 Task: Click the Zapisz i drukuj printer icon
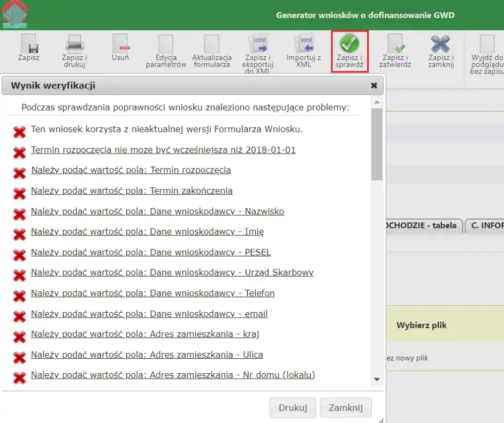click(74, 44)
